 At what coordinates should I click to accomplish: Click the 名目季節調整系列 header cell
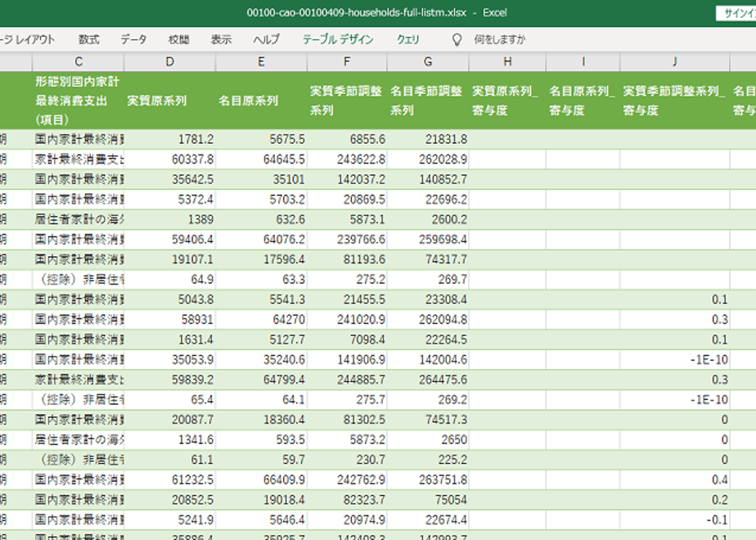click(x=428, y=101)
